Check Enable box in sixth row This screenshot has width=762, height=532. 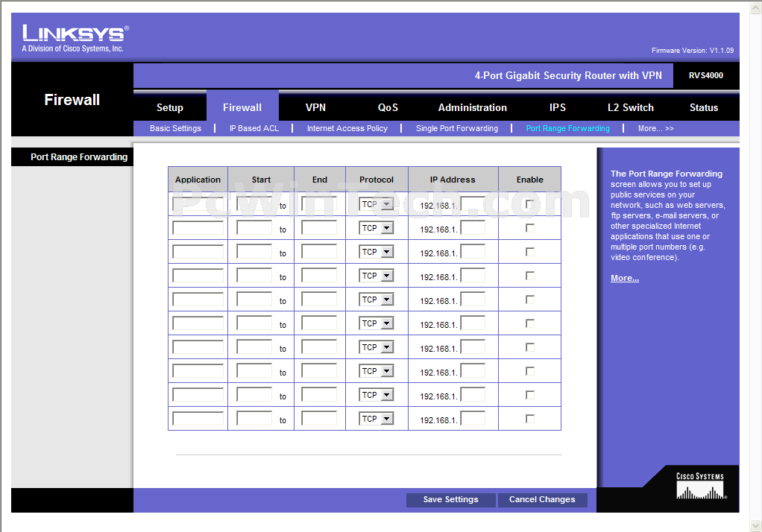click(529, 323)
